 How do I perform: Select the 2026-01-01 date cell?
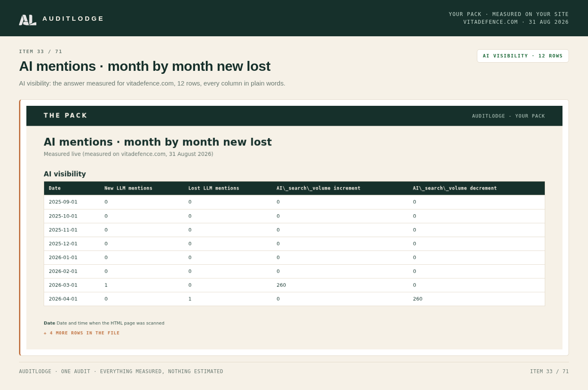pyautogui.click(x=63, y=257)
